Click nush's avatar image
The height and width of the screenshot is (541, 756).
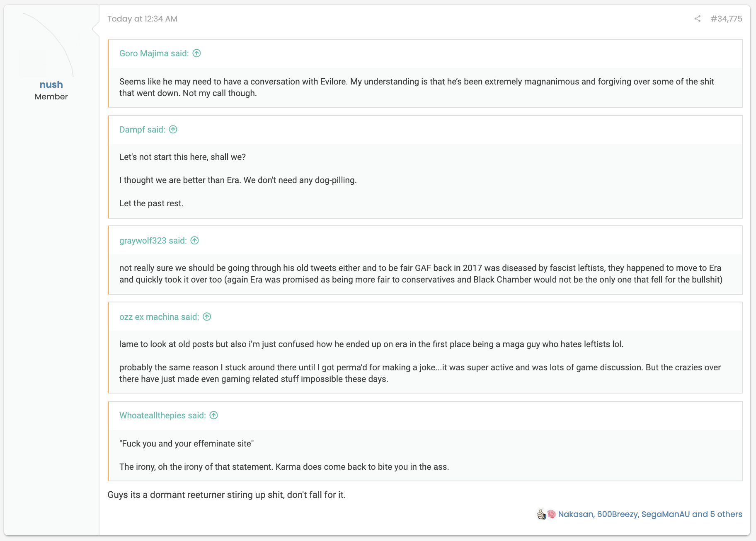51,45
